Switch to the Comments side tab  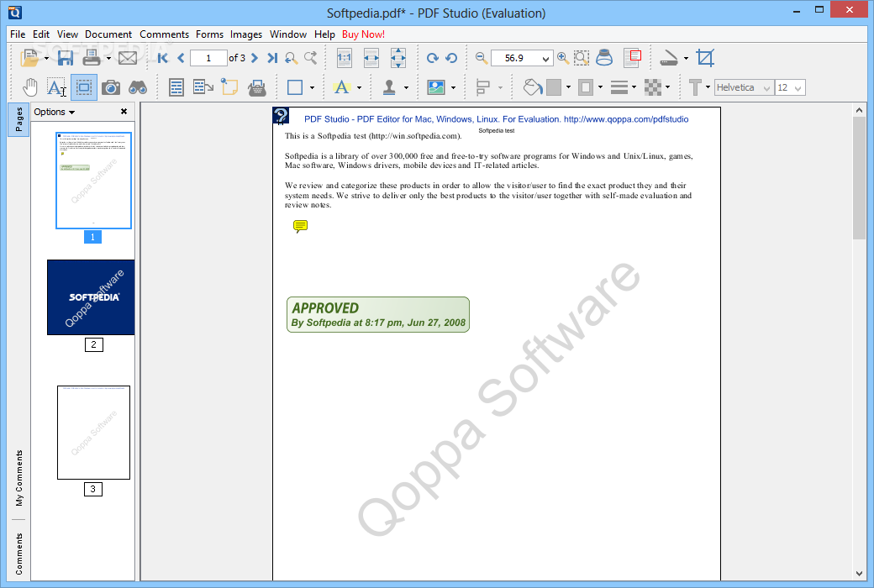pyautogui.click(x=19, y=554)
